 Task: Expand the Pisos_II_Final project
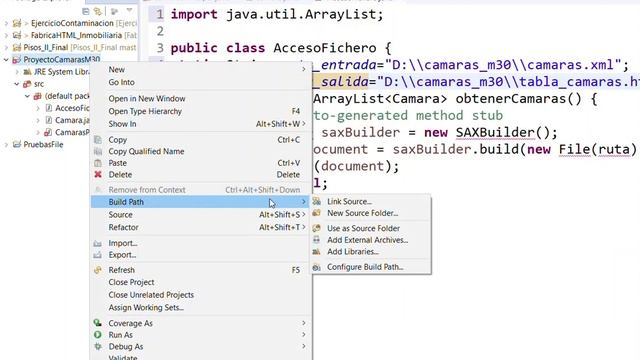point(6,47)
